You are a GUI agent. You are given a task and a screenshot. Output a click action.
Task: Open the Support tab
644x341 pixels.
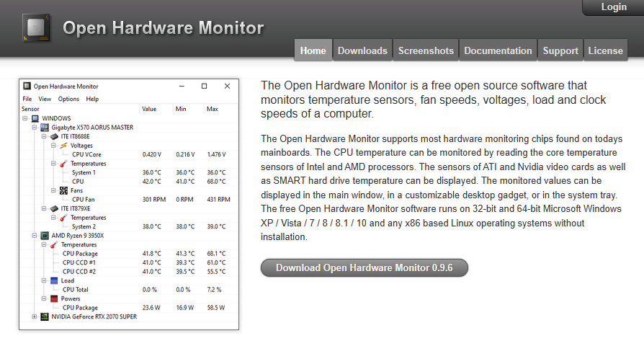coord(560,50)
